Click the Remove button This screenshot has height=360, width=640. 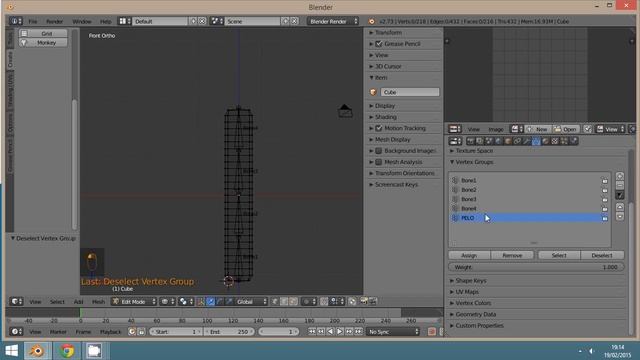pyautogui.click(x=512, y=255)
